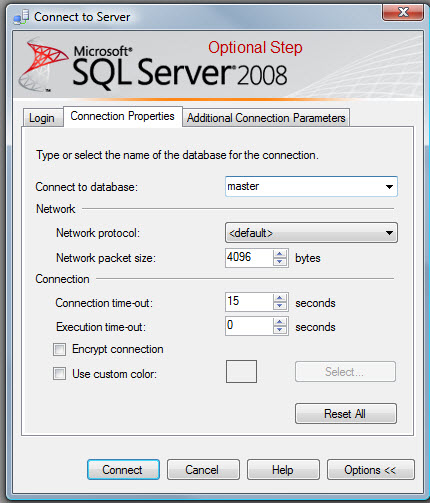The height and width of the screenshot is (503, 430).
Task: Collapse the dialog with Options <<
Action: coord(371,470)
